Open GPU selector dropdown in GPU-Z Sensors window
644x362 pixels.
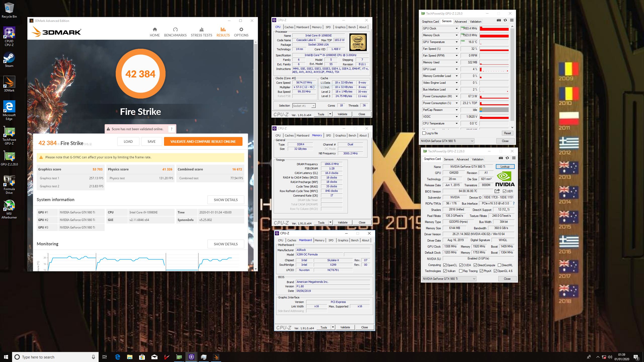447,141
